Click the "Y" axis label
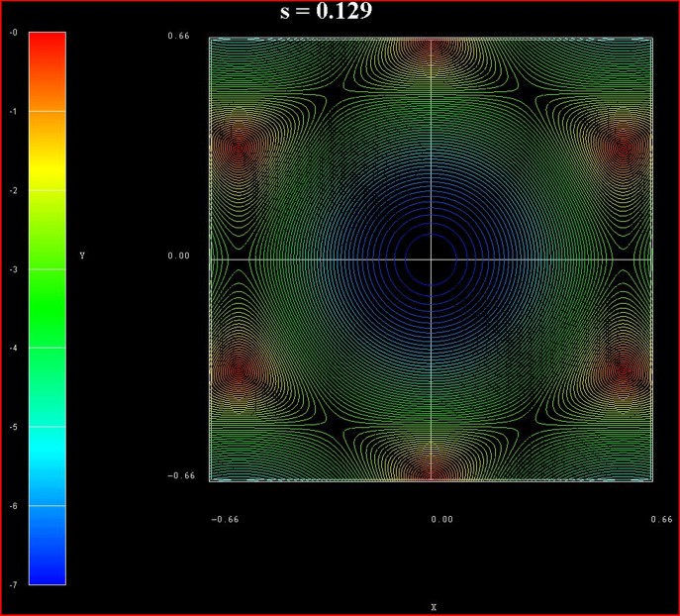The height and width of the screenshot is (616, 680). [82, 257]
